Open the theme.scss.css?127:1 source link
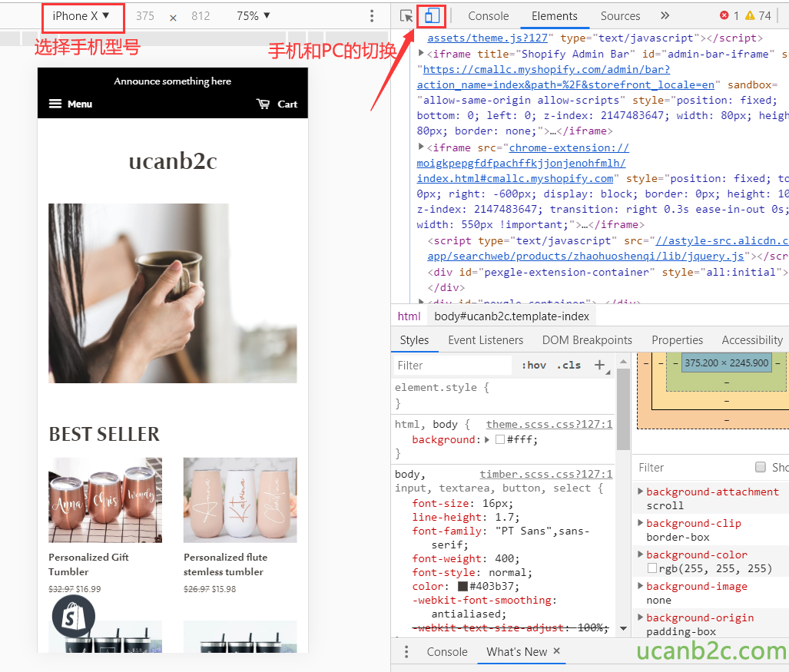The height and width of the screenshot is (672, 789). coord(549,425)
